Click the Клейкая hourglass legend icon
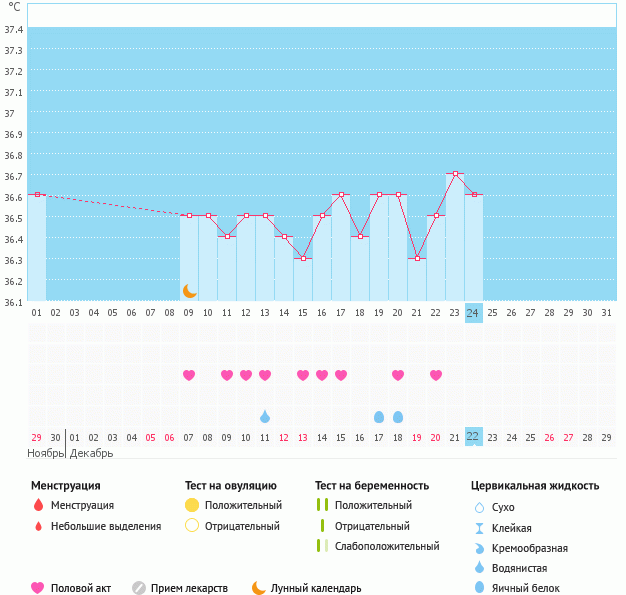Screen dimensions: 626x595 tap(479, 528)
